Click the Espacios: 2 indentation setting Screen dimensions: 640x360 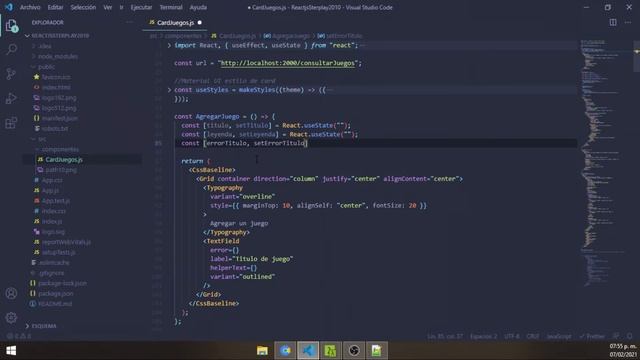pyautogui.click(x=483, y=336)
